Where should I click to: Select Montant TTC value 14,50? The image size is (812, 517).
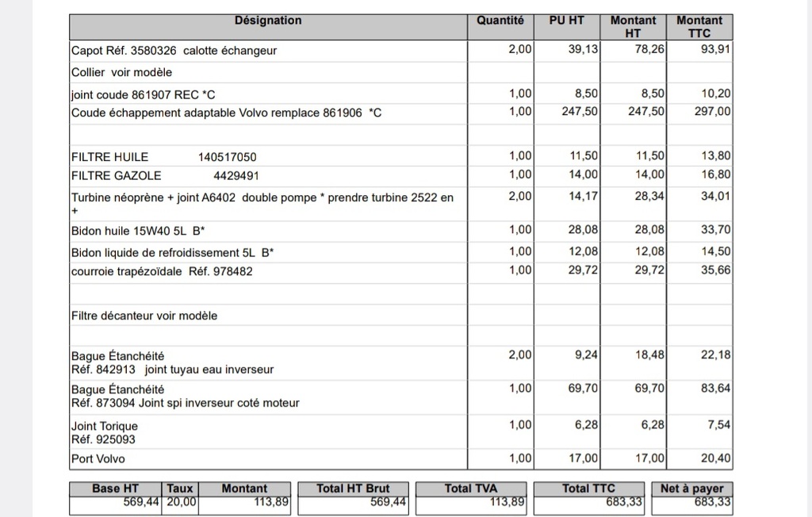716,251
